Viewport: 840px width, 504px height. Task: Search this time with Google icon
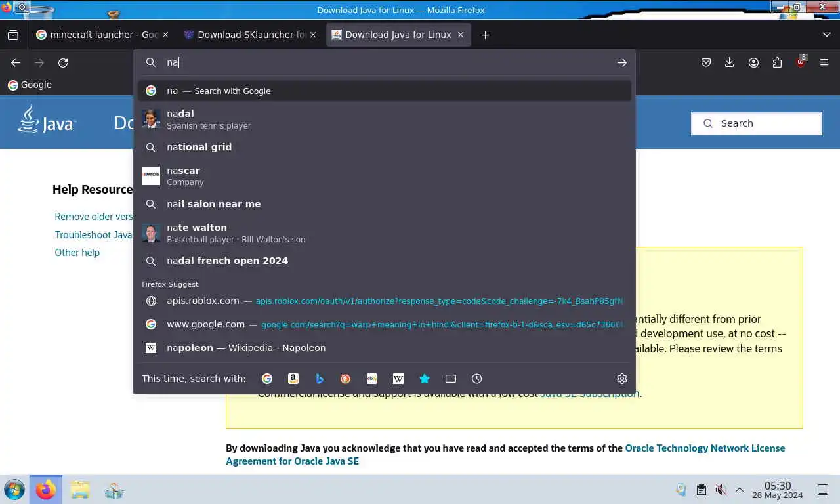click(x=267, y=379)
